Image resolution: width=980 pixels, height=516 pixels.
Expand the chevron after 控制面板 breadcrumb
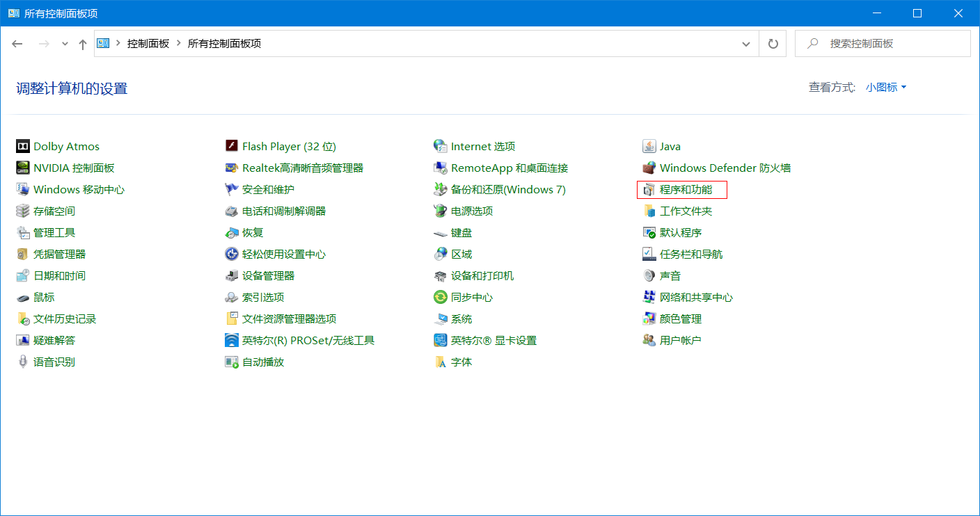[179, 43]
